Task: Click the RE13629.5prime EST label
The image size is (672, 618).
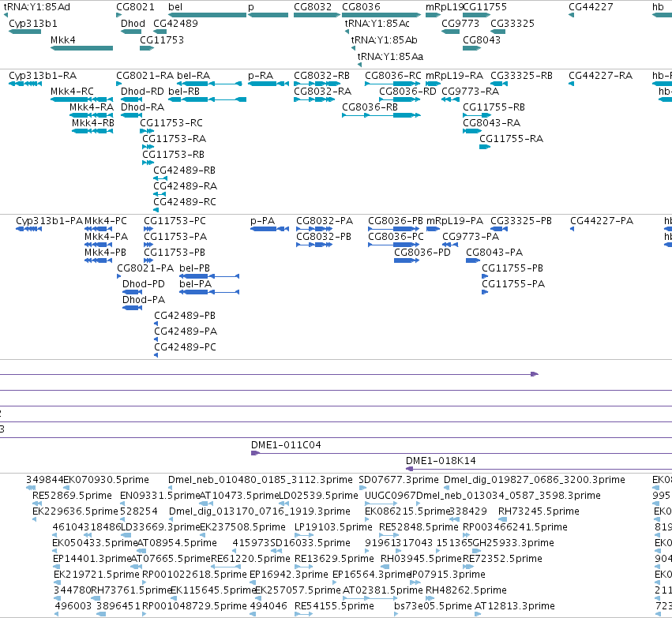Action: pos(334,559)
